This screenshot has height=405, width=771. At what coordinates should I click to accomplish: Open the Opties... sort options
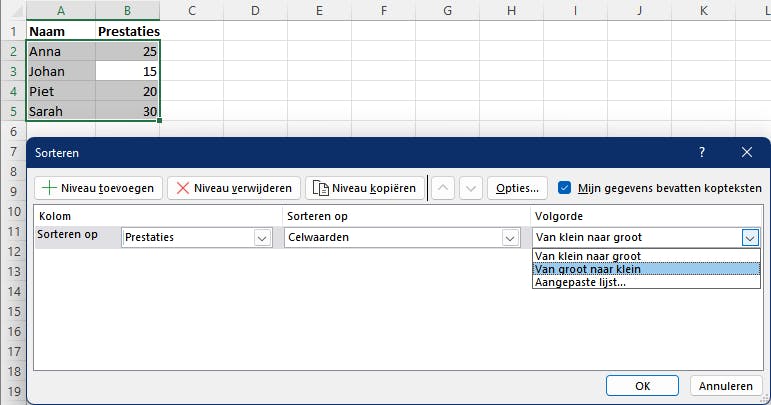pos(518,188)
